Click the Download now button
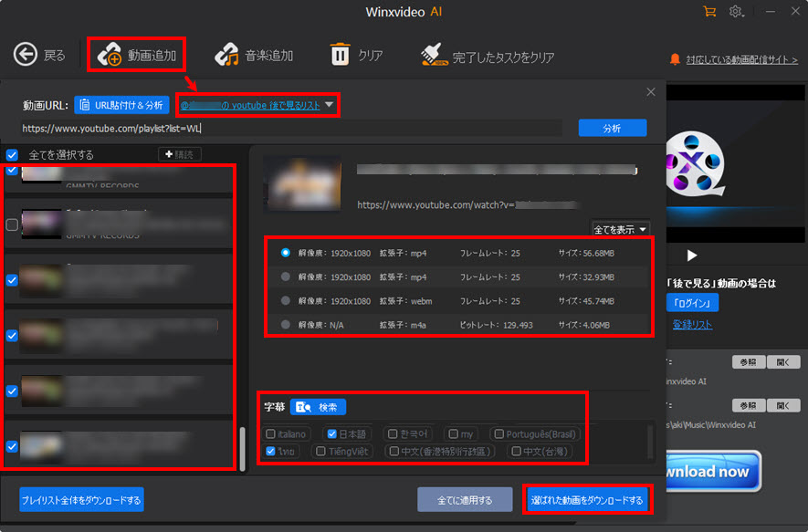808x532 pixels. pos(714,471)
